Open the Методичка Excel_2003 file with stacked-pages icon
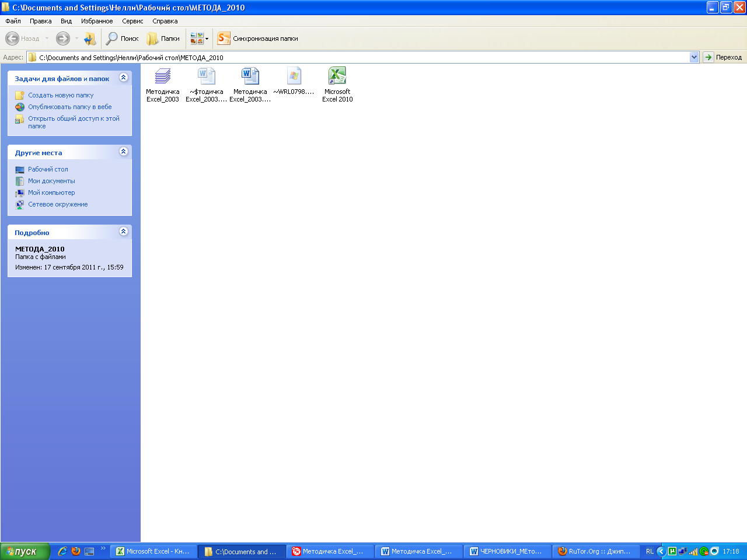 pyautogui.click(x=163, y=85)
